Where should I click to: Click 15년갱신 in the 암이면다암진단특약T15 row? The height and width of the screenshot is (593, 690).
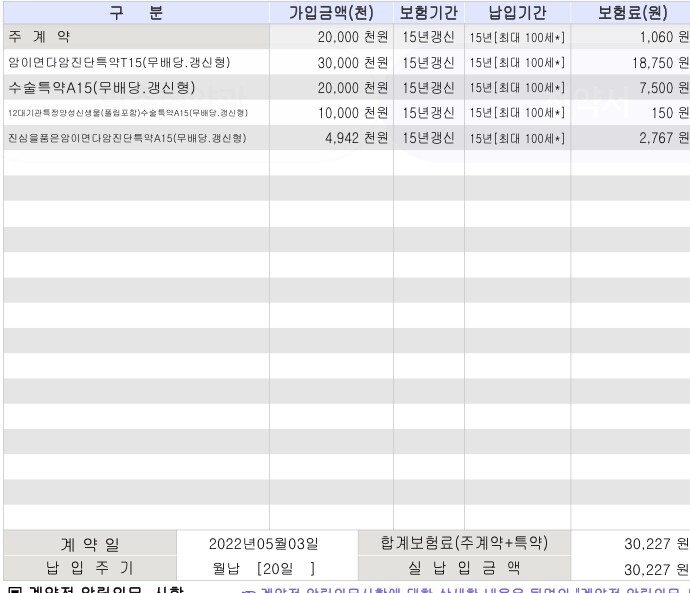coord(429,62)
